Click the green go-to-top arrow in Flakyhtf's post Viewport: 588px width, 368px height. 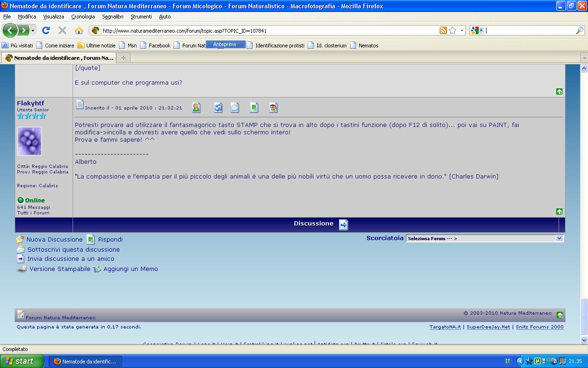(x=559, y=212)
